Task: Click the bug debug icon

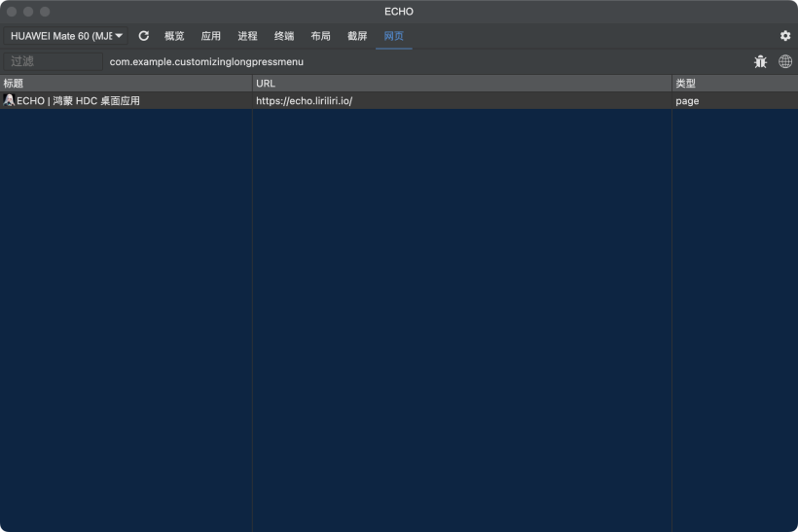Action: (760, 61)
